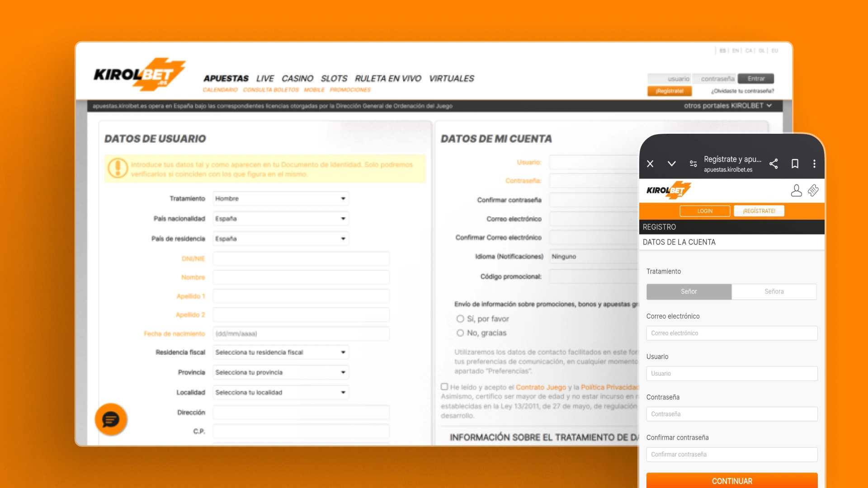This screenshot has width=868, height=488.
Task: Open CONSULTA BOLETOS submenu link
Action: (x=271, y=90)
